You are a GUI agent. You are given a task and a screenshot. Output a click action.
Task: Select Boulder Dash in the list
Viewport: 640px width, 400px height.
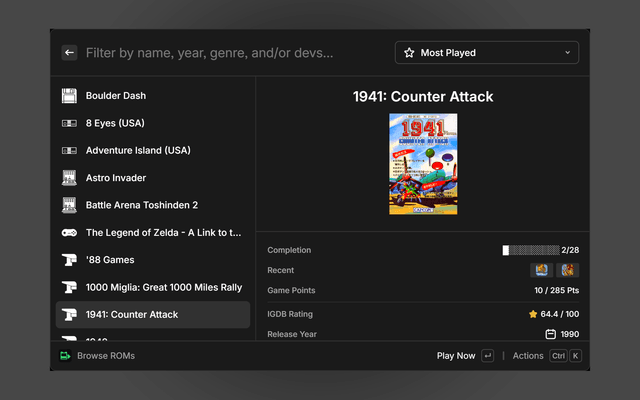point(153,96)
